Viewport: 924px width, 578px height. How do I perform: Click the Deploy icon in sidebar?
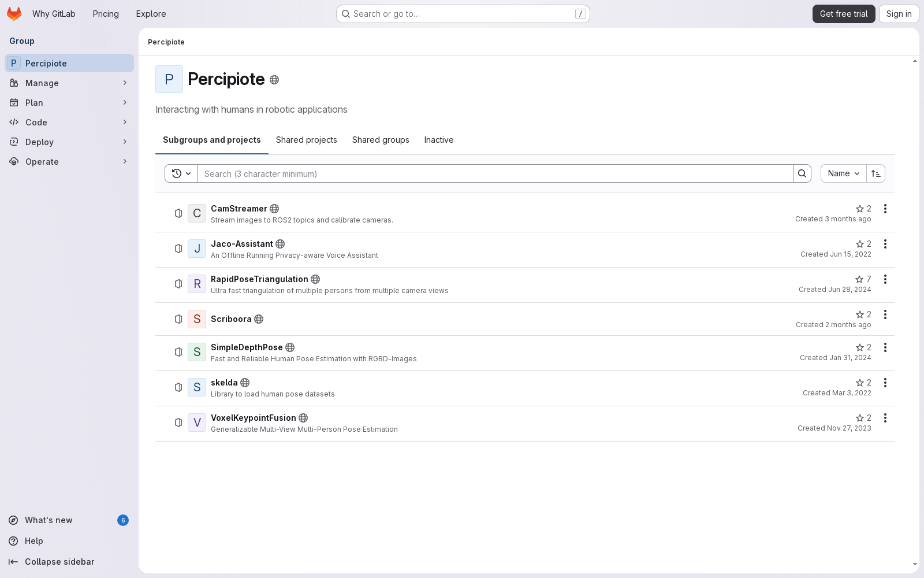(x=14, y=142)
